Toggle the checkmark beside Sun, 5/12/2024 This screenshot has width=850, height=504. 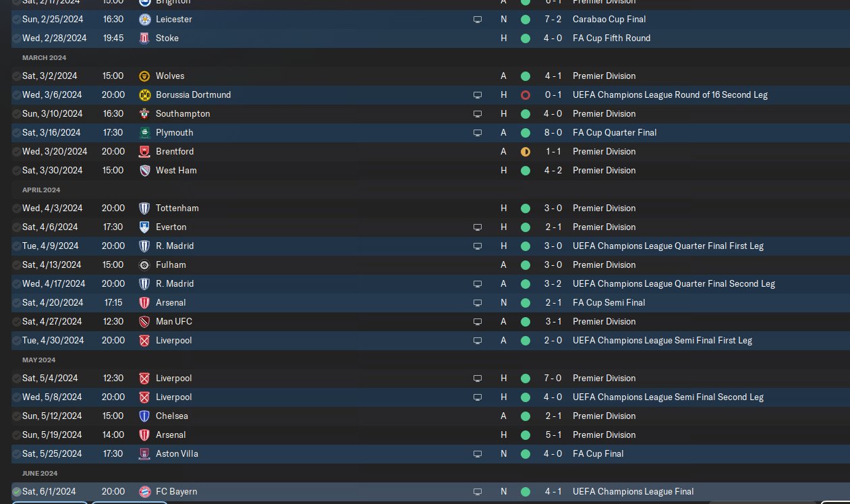[x=17, y=416]
